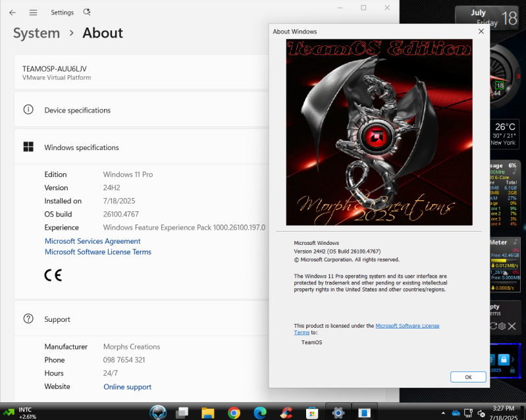This screenshot has width=526, height=420.
Task: Open the Settings hamburger navigation menu
Action: [33, 13]
